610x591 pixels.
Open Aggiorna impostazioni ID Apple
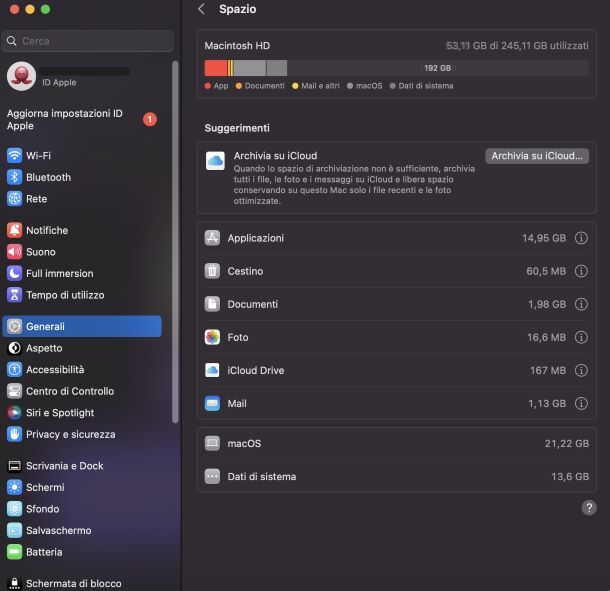[82, 120]
